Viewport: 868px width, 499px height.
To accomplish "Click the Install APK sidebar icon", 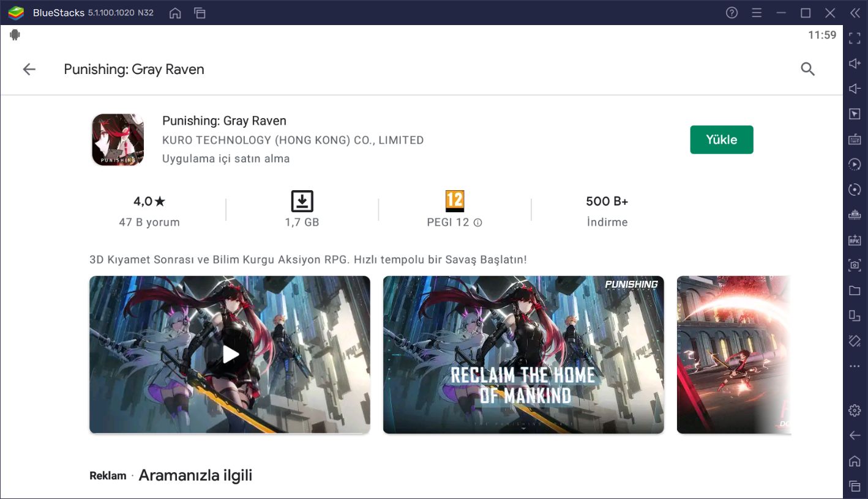I will (x=855, y=240).
